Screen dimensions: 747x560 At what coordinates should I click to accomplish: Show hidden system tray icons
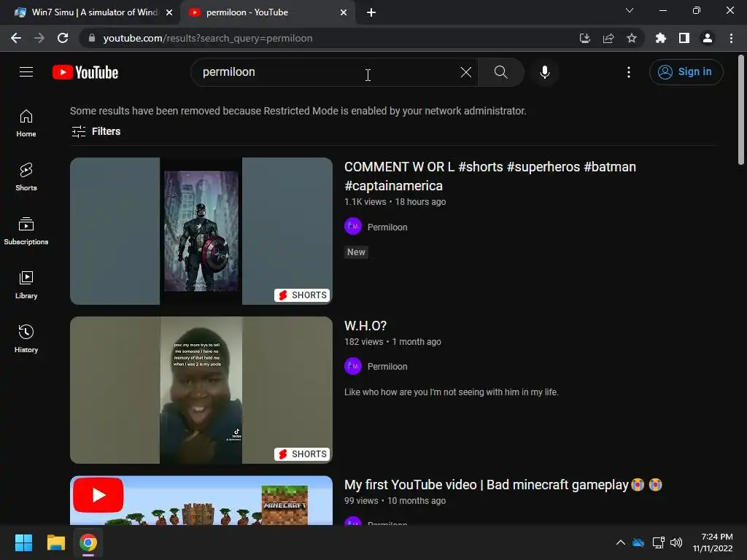pos(620,542)
